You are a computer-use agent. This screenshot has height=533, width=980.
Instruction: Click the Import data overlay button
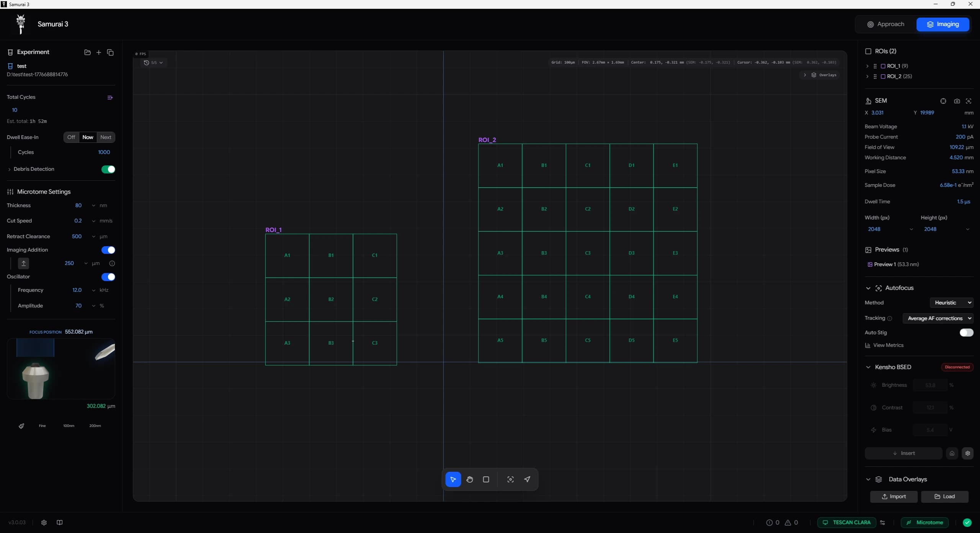(893, 497)
